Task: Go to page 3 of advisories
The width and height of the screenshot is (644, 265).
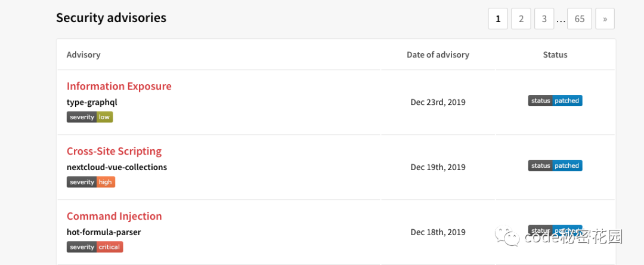Action: click(544, 19)
